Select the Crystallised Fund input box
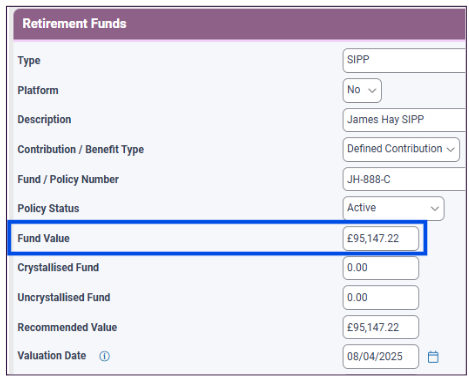The width and height of the screenshot is (469, 379). pyautogui.click(x=381, y=268)
